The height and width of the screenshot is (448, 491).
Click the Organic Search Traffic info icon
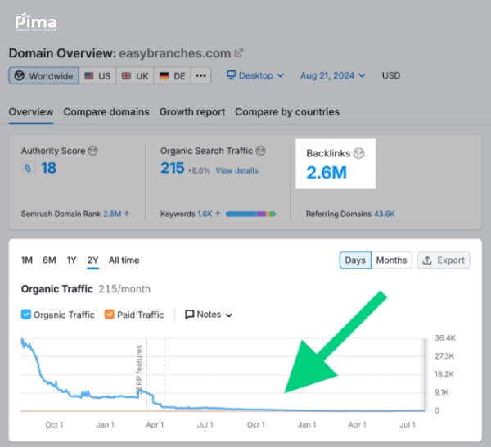pyautogui.click(x=260, y=152)
